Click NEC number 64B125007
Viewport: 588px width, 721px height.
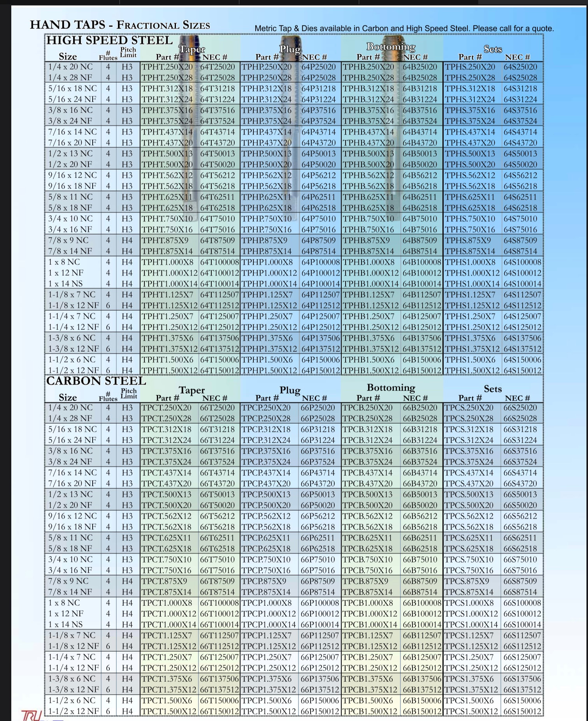pyautogui.click(x=422, y=317)
